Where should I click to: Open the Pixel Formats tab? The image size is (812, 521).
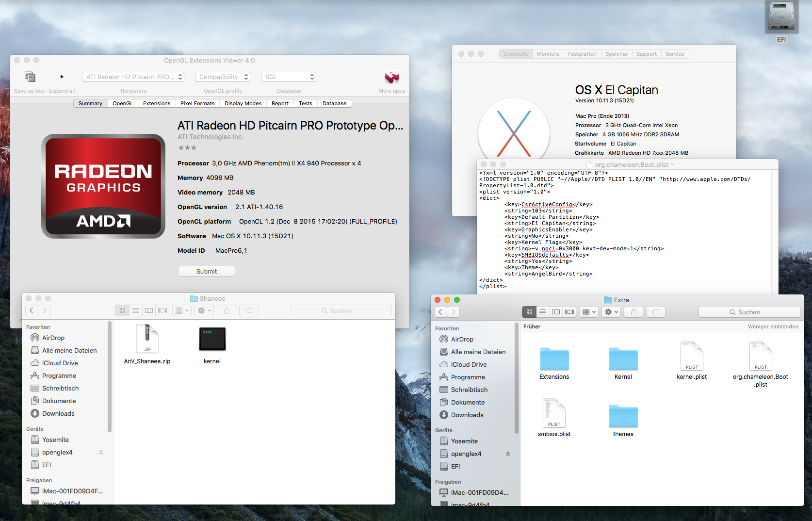point(197,103)
